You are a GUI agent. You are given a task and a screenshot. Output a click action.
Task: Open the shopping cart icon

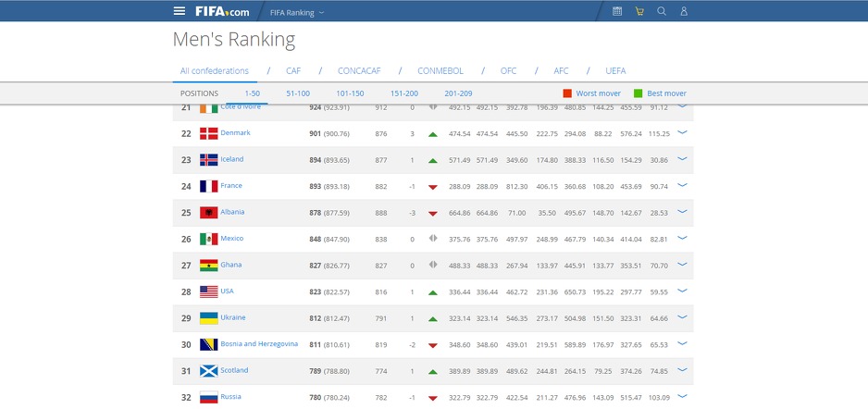tap(639, 11)
